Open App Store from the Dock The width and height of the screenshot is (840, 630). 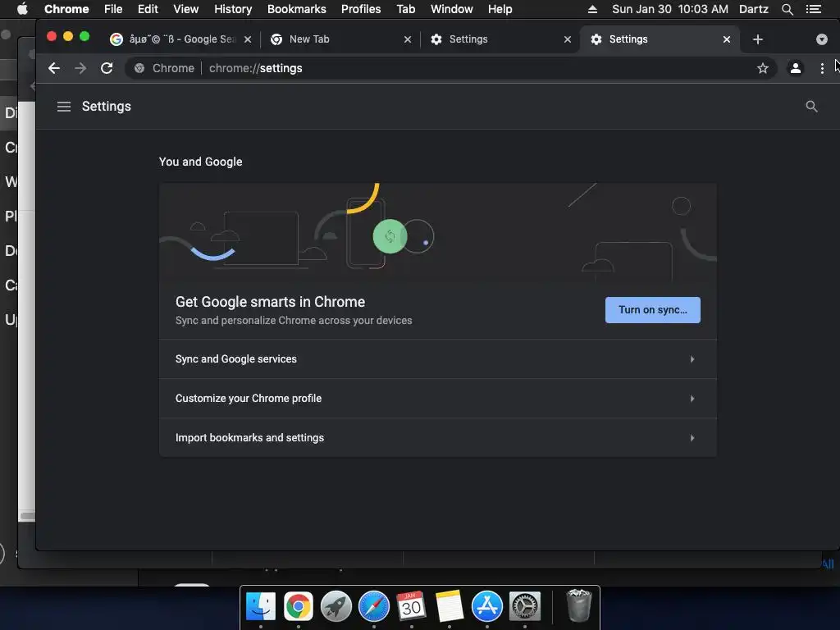coord(487,606)
